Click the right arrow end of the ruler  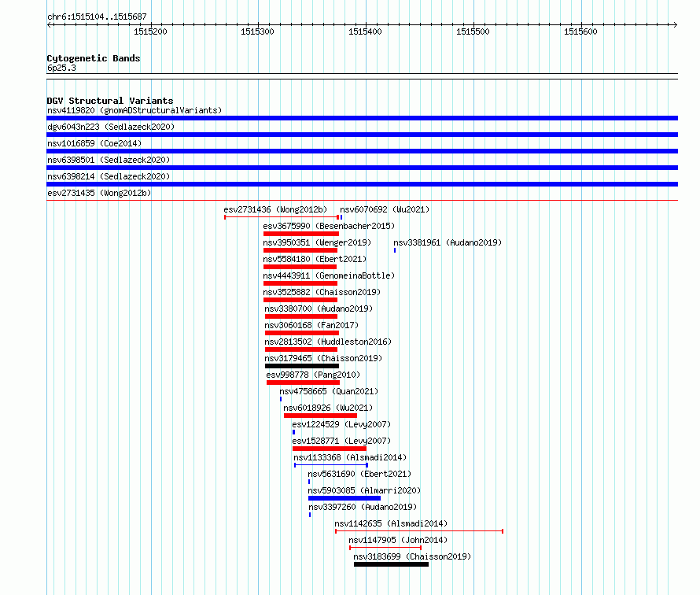[x=676, y=25]
